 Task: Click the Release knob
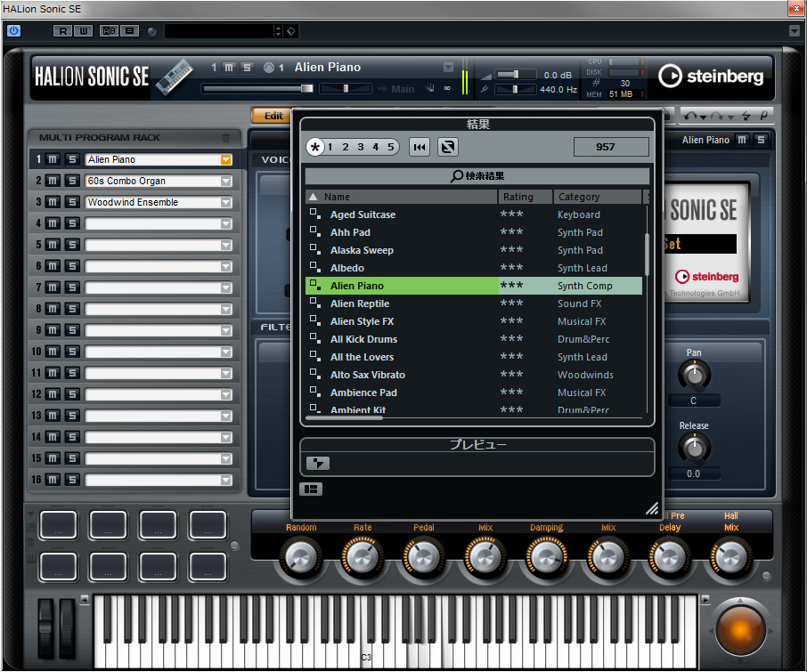[x=694, y=448]
